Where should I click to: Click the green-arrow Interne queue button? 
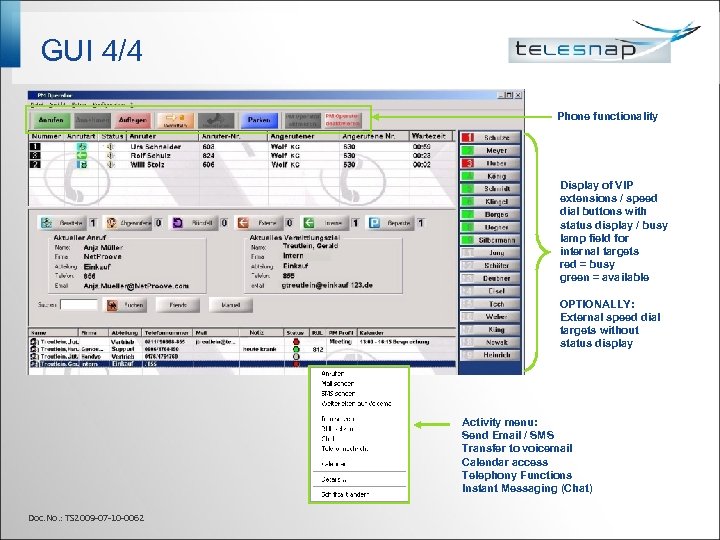(x=325, y=223)
